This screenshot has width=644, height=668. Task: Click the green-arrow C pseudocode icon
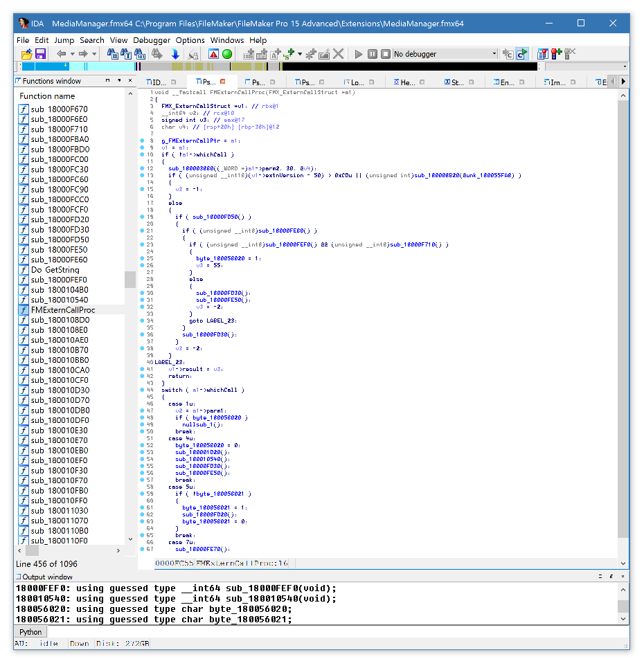click(x=522, y=54)
